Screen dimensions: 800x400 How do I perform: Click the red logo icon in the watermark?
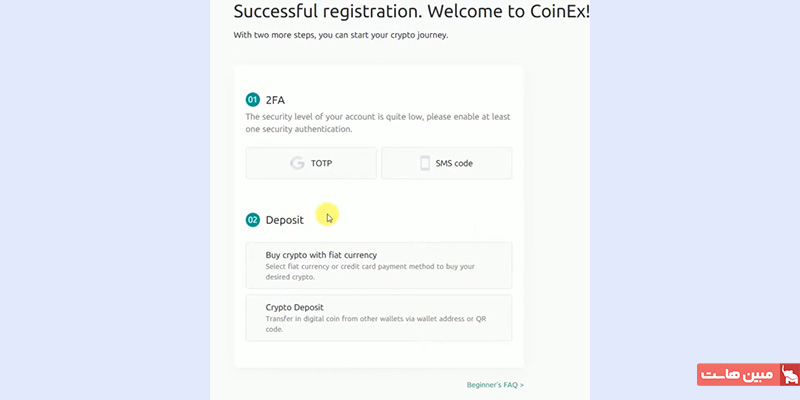tap(789, 375)
